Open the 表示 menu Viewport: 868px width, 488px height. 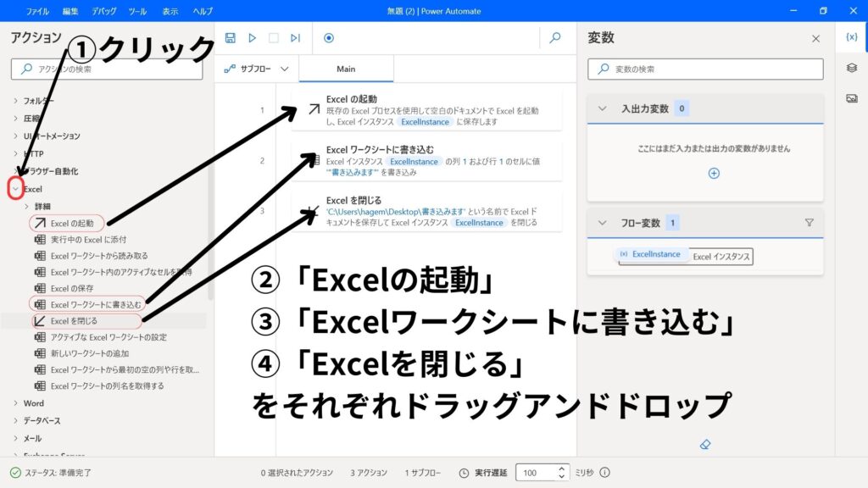tap(170, 11)
